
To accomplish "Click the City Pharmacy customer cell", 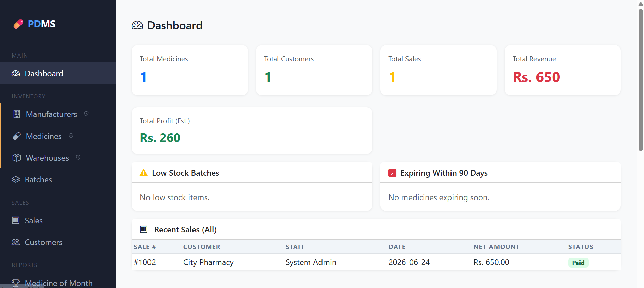I will [209, 262].
